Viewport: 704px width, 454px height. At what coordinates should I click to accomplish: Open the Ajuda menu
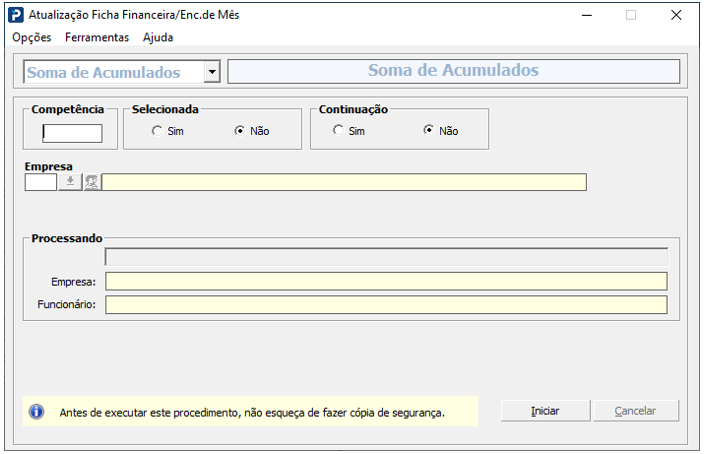(x=158, y=37)
